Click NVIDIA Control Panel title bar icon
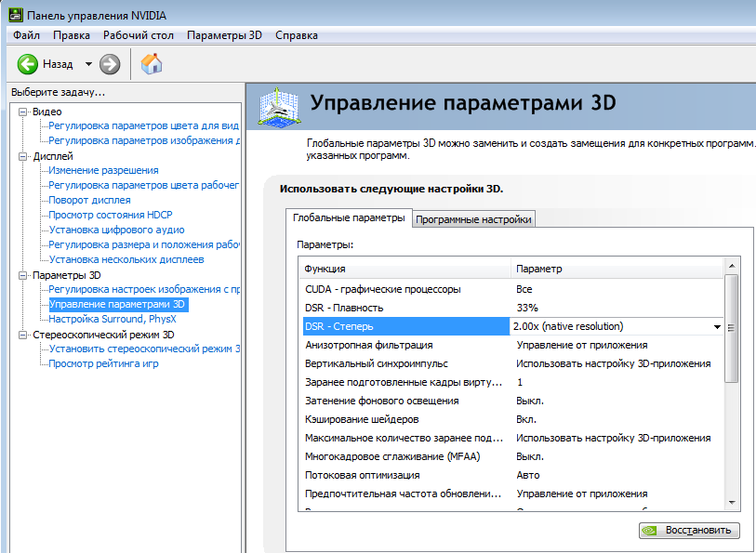Viewport: 756px width, 553px height. (16, 15)
